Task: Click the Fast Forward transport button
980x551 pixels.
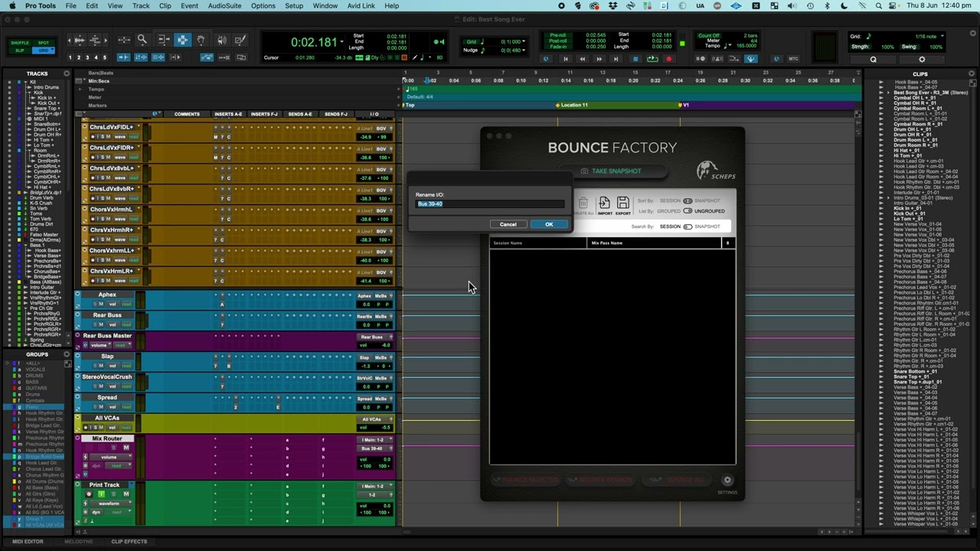Action: 599,59
